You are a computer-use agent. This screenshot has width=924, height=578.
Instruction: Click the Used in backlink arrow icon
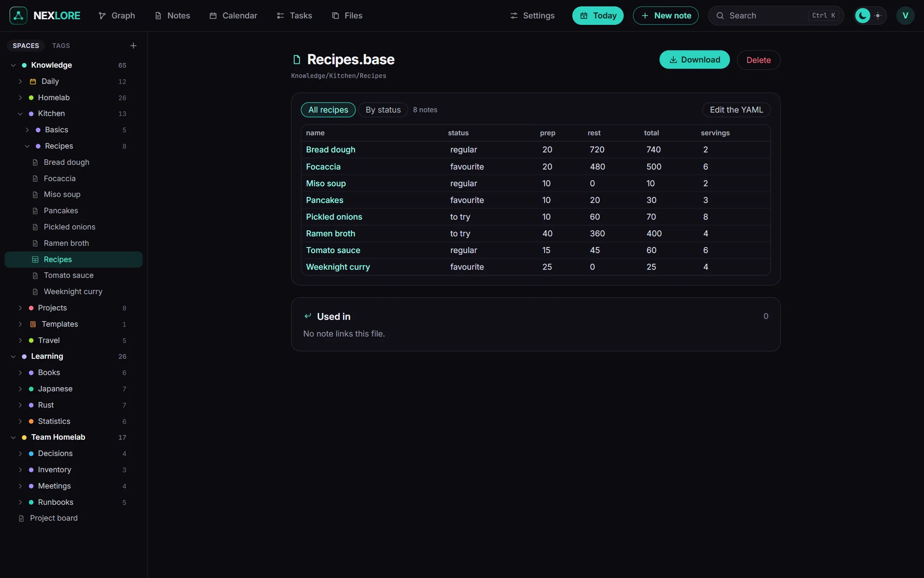(308, 316)
